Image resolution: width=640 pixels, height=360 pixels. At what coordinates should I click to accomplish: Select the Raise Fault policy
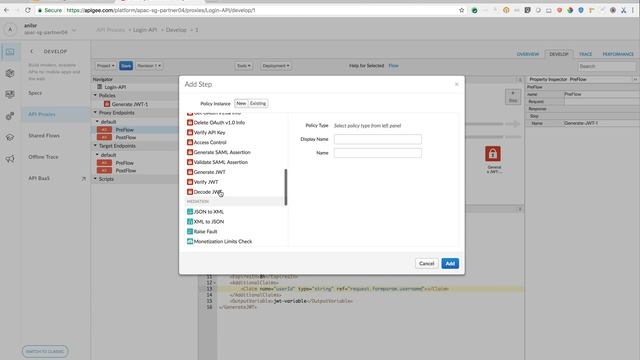202,231
